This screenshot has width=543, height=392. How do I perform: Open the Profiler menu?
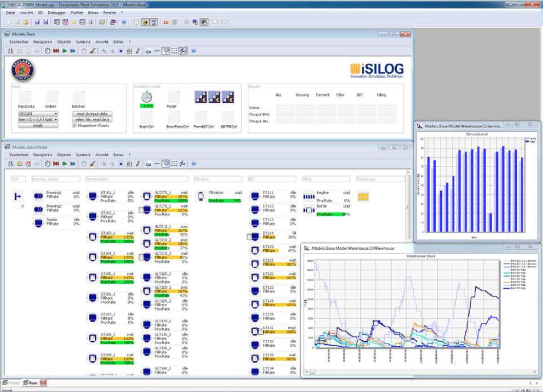point(76,12)
